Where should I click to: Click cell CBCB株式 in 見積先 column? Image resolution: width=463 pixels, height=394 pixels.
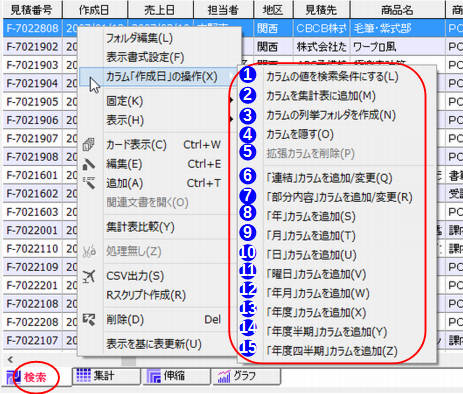[322, 28]
